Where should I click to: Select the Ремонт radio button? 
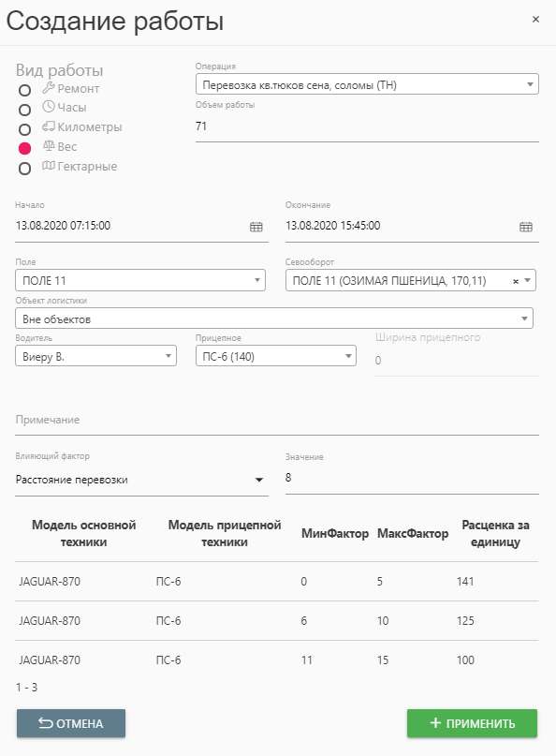point(24,90)
